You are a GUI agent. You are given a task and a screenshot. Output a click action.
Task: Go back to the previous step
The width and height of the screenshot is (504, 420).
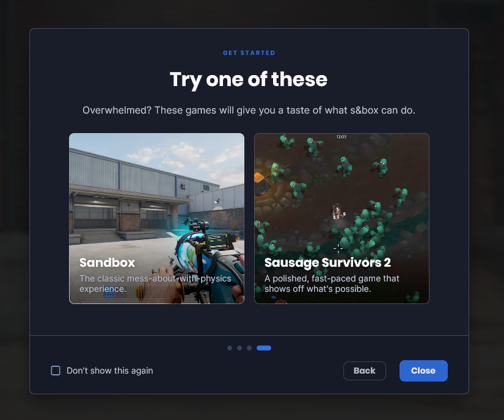pos(365,371)
